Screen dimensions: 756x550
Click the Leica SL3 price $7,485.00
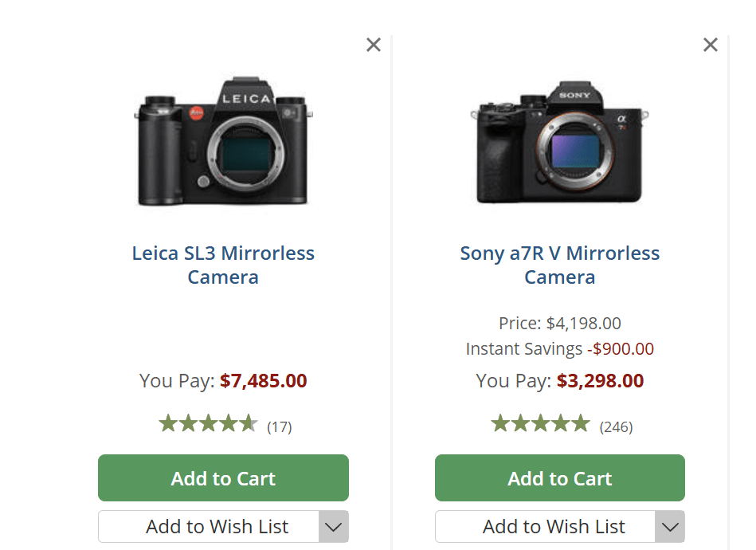tap(263, 381)
